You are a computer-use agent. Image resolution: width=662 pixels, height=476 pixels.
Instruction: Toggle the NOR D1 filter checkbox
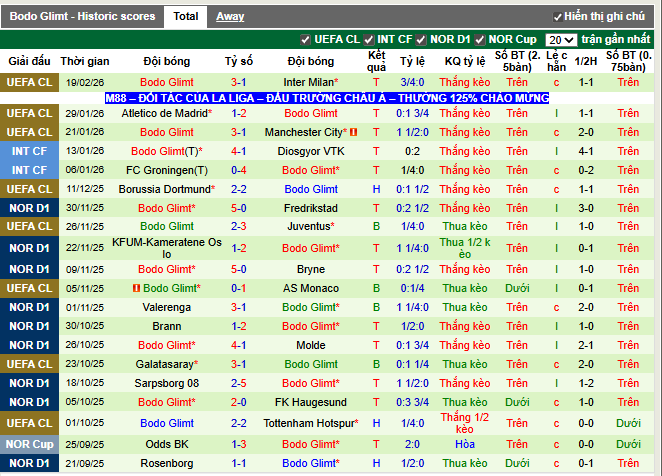coord(424,39)
